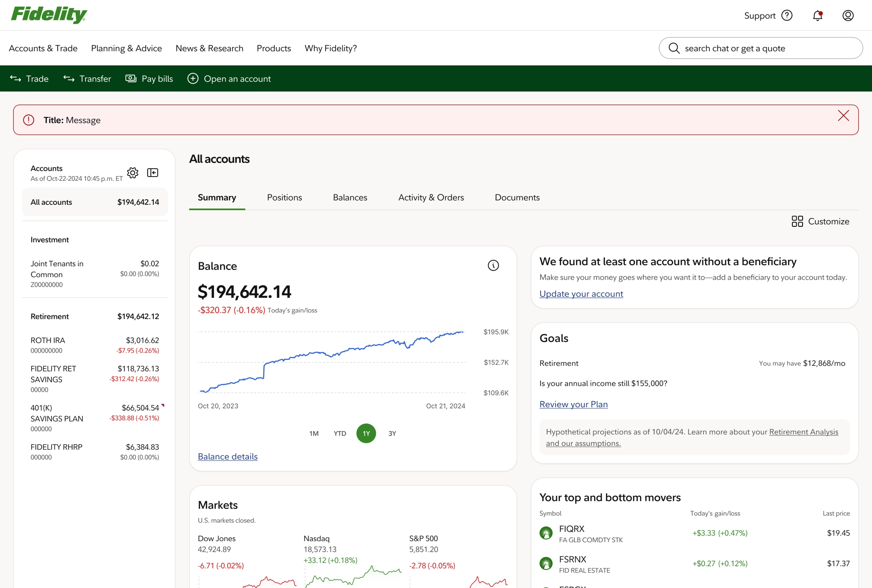The width and height of the screenshot is (872, 588).
Task: Click the Transfer icon in the green bar
Action: (x=69, y=78)
